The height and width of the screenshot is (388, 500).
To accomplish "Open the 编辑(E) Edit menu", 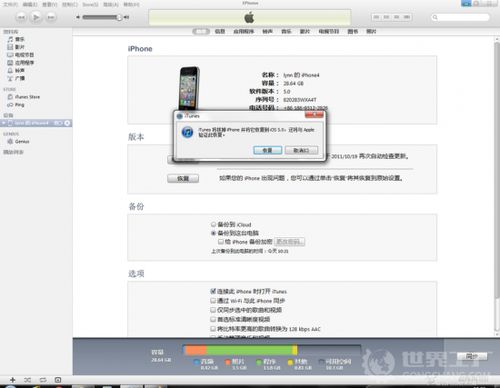I will coord(30,4).
